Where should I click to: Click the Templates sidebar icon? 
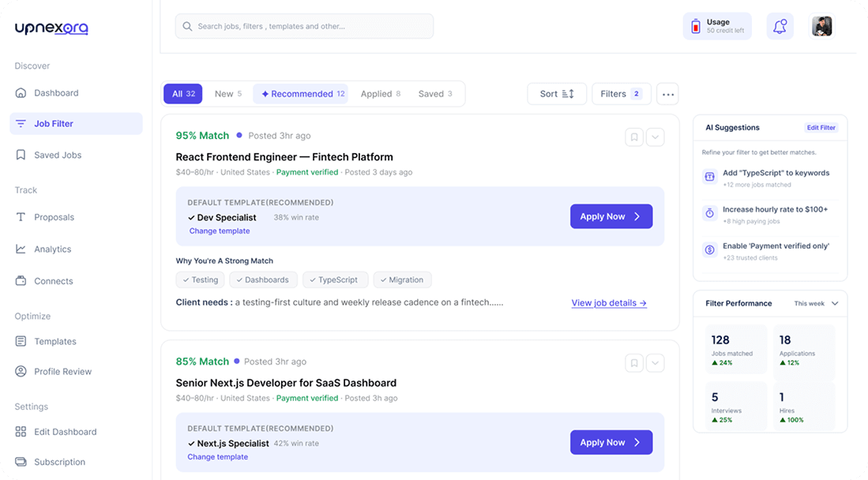point(21,341)
